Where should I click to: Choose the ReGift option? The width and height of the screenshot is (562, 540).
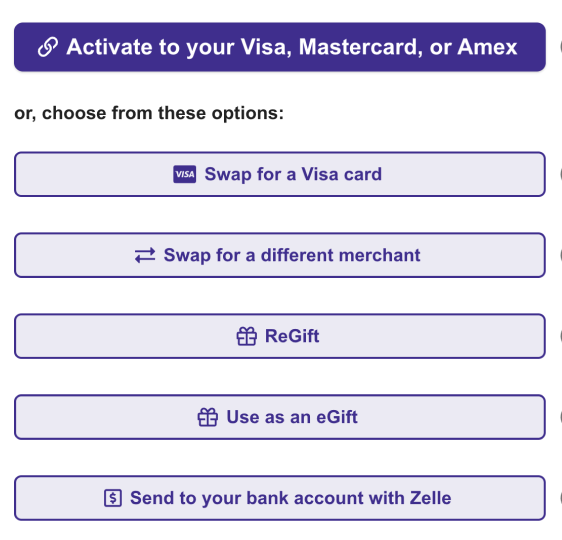tap(280, 336)
